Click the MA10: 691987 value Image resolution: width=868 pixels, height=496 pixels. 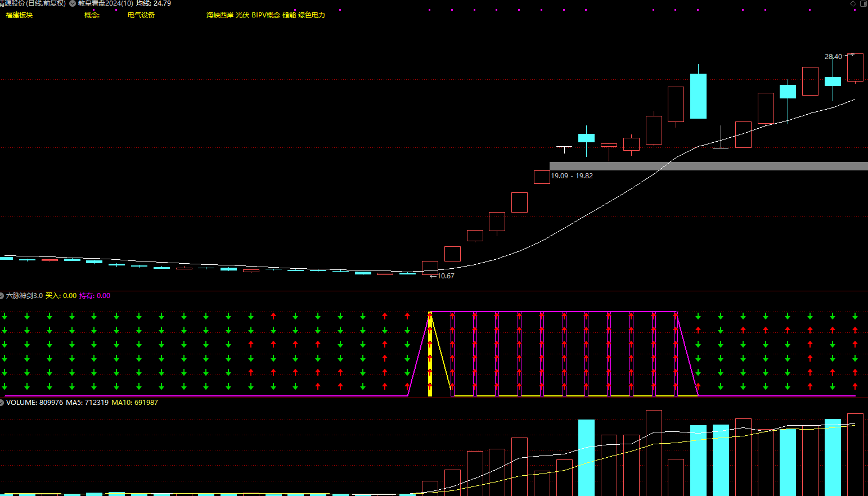coord(135,403)
